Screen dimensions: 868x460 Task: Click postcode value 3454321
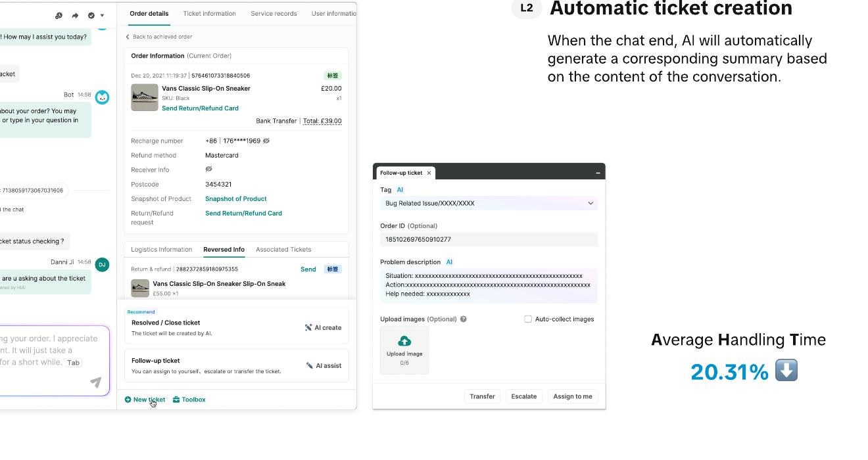coord(218,184)
